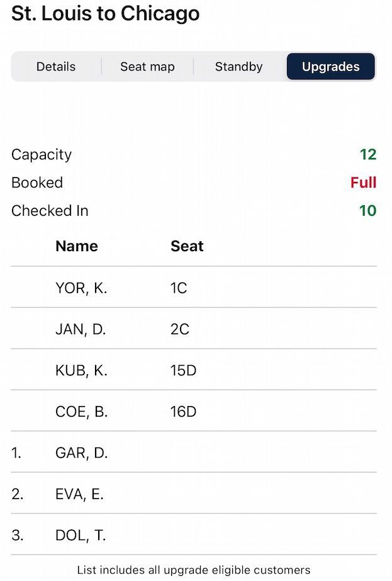Click the upgrade eligible customers note

coord(194,570)
